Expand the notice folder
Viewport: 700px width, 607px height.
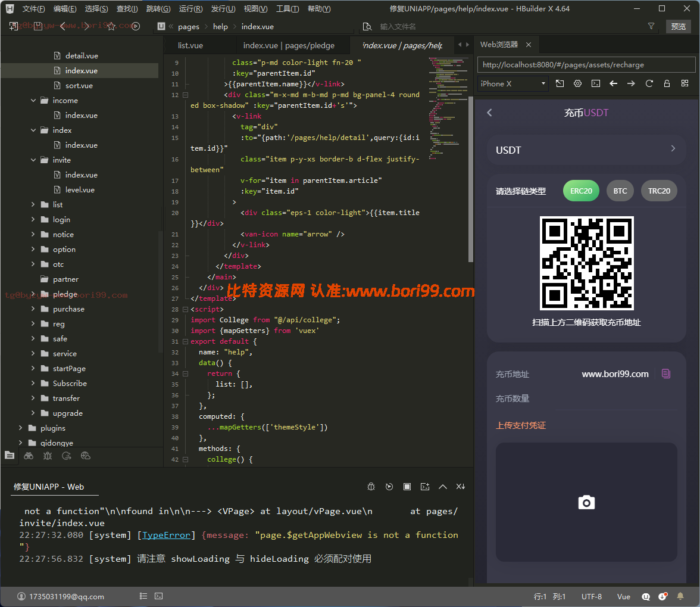(33, 235)
